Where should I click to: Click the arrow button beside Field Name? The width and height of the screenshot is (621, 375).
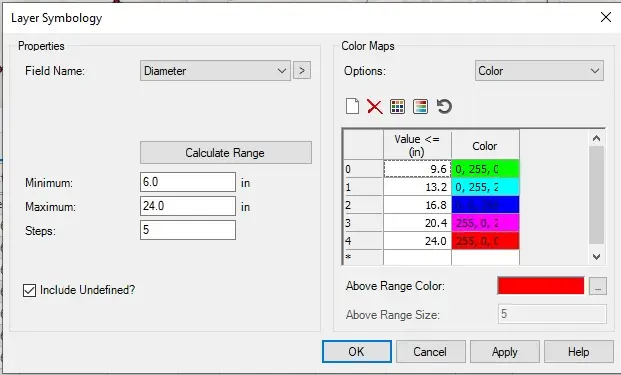click(x=302, y=70)
